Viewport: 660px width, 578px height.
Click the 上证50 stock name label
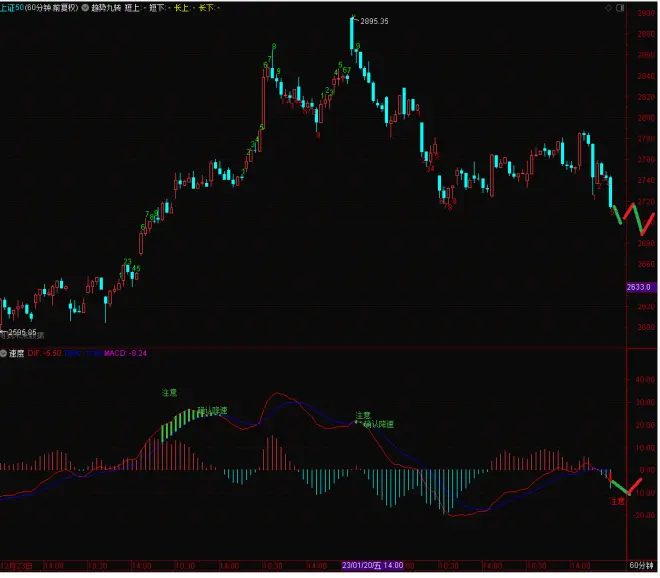point(12,7)
